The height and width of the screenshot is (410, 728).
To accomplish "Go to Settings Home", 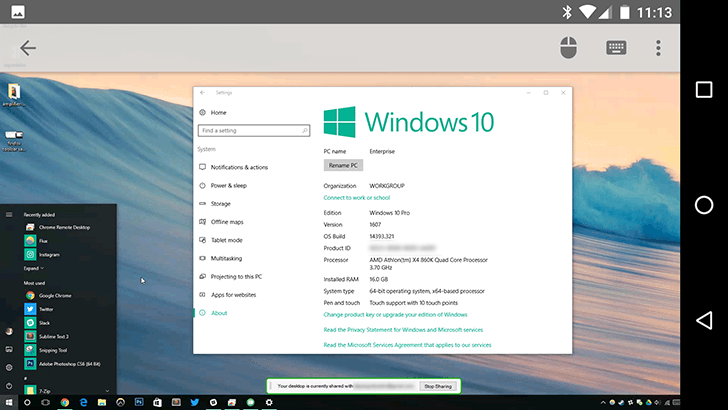I will pos(218,113).
